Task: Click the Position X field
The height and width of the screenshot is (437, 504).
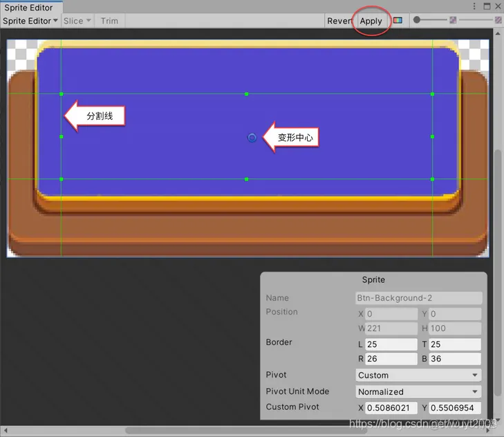Action: click(x=391, y=314)
